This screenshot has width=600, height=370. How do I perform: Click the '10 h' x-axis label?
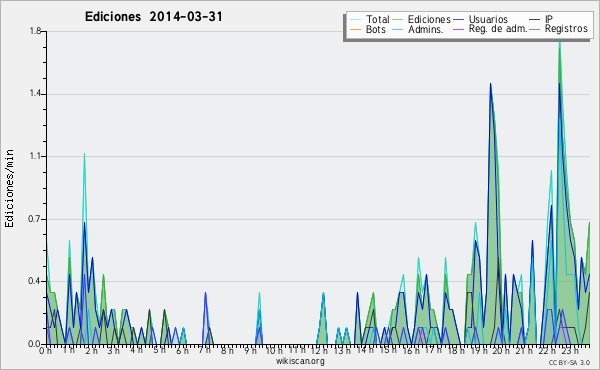click(x=274, y=350)
